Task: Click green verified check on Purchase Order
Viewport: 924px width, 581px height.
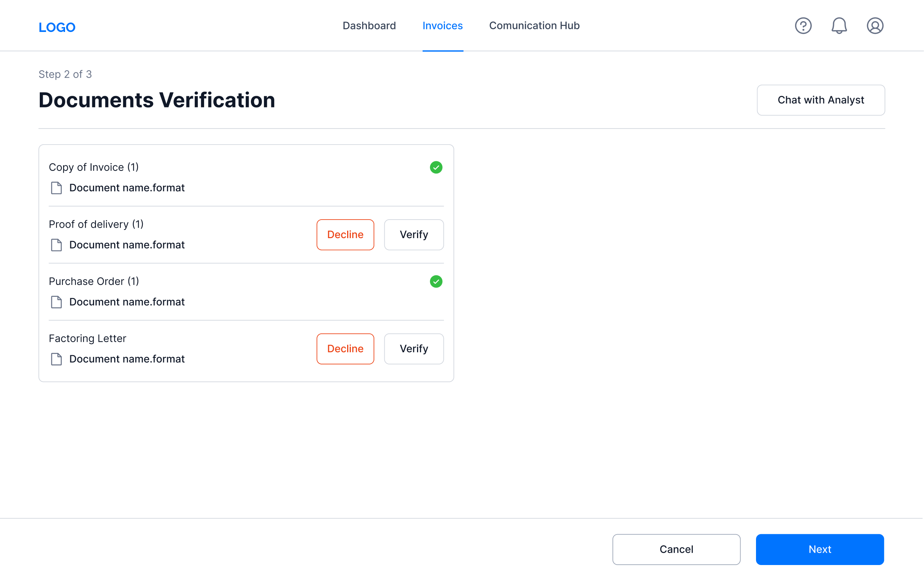Action: (x=436, y=282)
